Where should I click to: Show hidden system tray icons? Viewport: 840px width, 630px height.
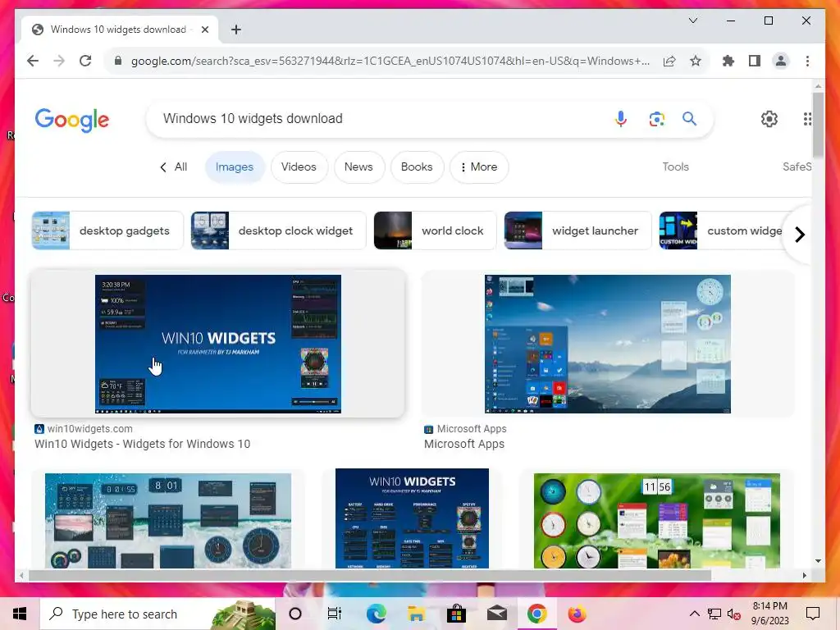tap(694, 614)
